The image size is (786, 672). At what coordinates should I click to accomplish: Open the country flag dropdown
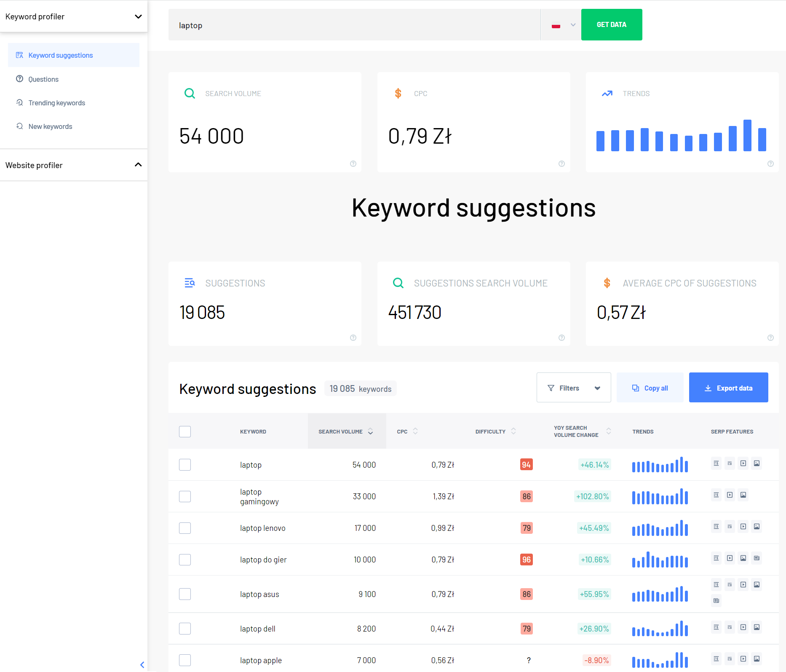coord(563,25)
